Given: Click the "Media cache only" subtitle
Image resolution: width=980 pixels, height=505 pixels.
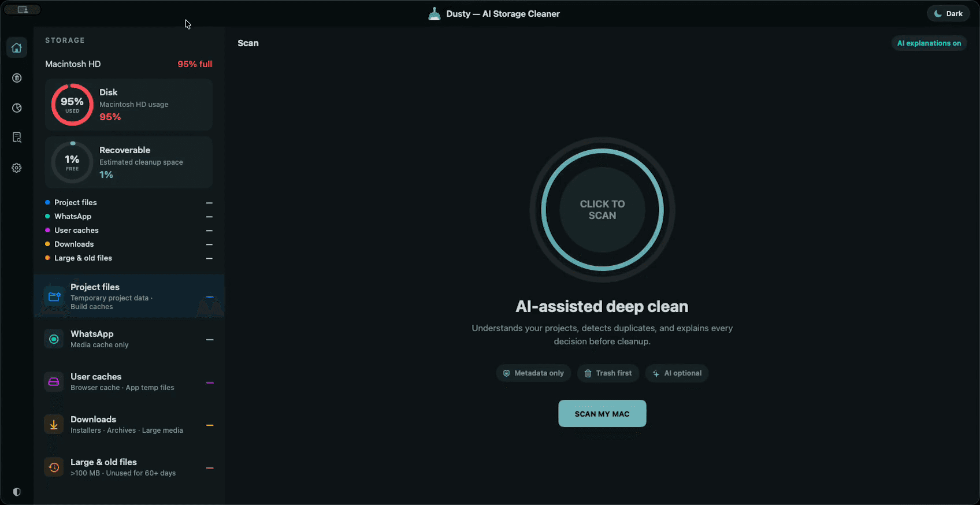Looking at the screenshot, I should (99, 345).
